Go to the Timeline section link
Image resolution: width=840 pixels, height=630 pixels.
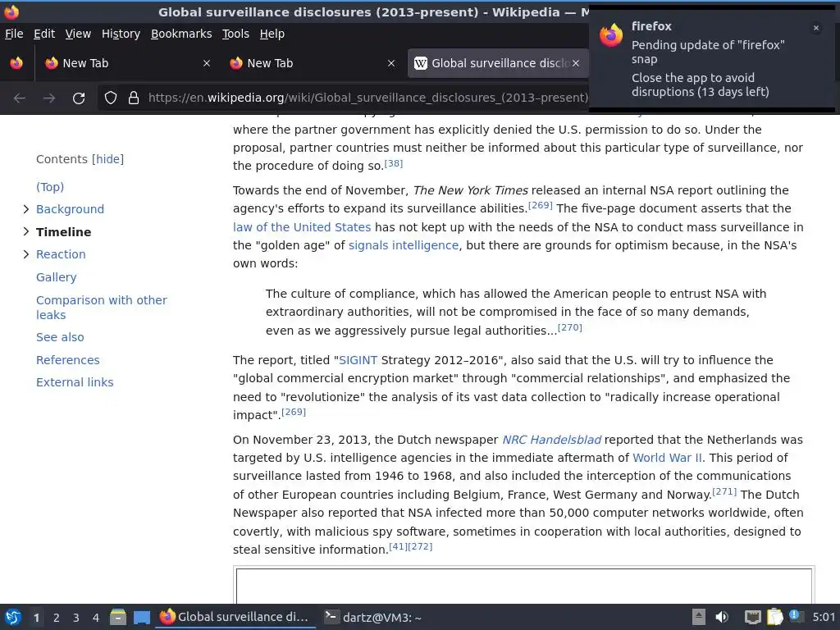pyautogui.click(x=63, y=232)
